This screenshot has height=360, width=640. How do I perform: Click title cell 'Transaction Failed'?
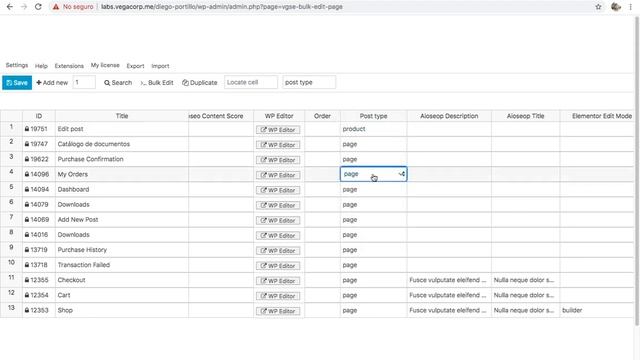click(122, 264)
